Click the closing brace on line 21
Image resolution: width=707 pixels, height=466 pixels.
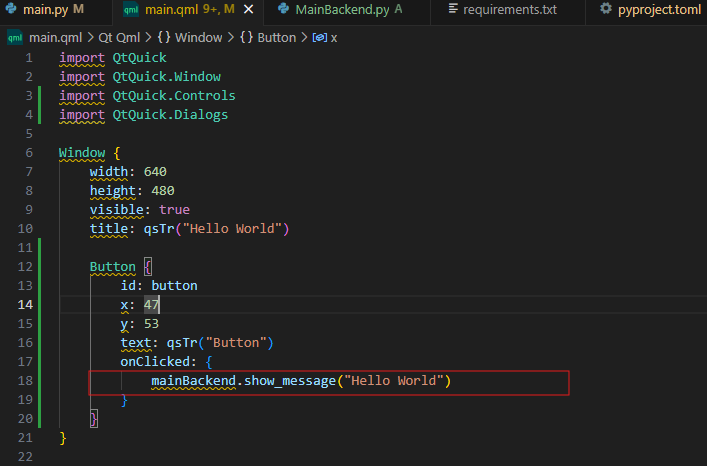(63, 438)
